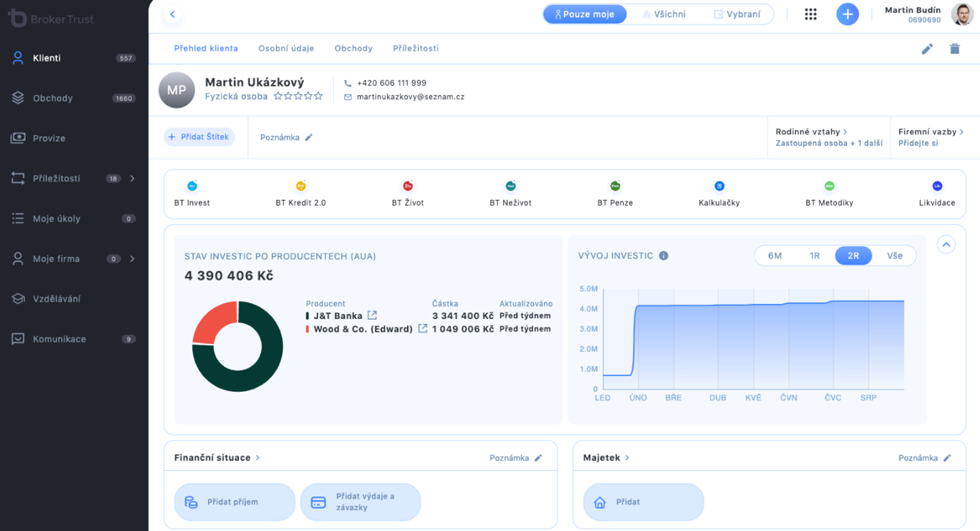980x531 pixels.
Task: Switch to the Osobní údaje tab
Action: (x=286, y=48)
